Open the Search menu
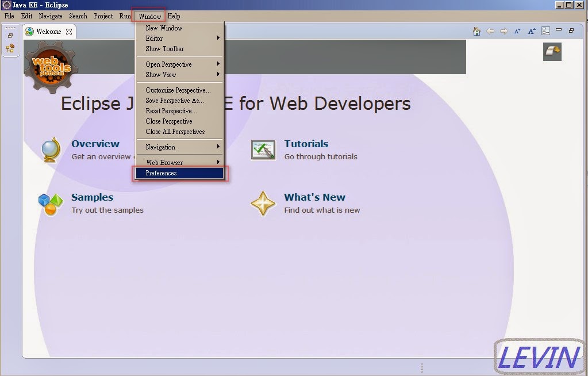Screen dimensions: 588x376 [x=78, y=16]
